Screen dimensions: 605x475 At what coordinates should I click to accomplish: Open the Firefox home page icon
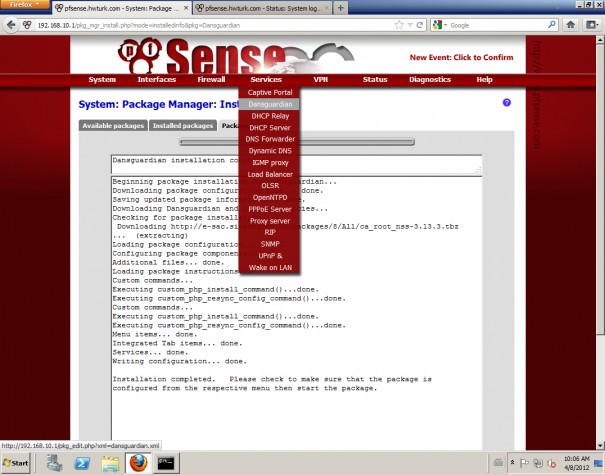[571, 25]
